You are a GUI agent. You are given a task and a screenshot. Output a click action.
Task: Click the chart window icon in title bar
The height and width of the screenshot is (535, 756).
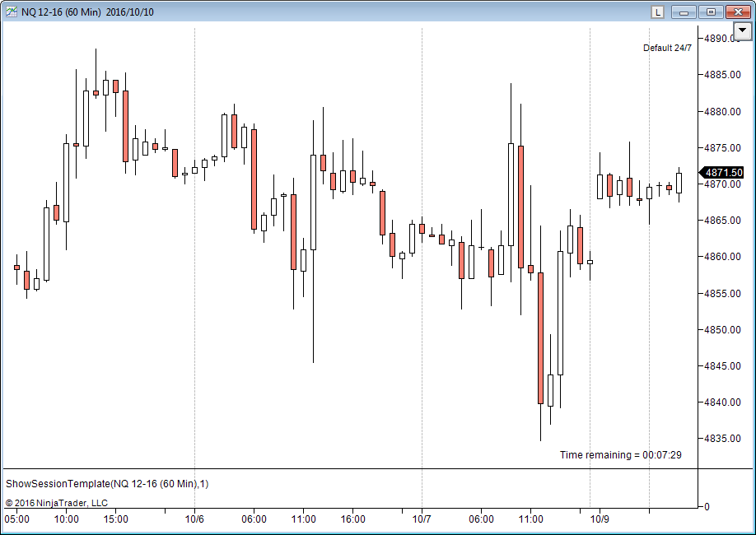click(11, 12)
